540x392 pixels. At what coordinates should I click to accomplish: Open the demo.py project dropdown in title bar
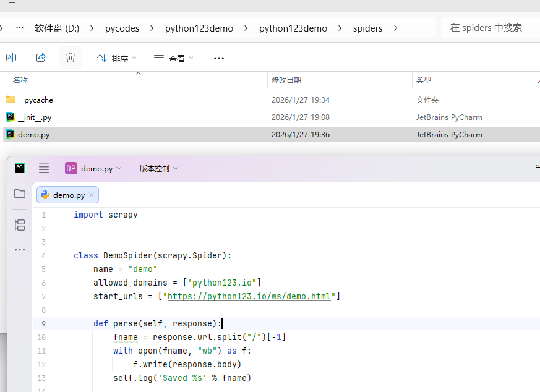tap(93, 168)
